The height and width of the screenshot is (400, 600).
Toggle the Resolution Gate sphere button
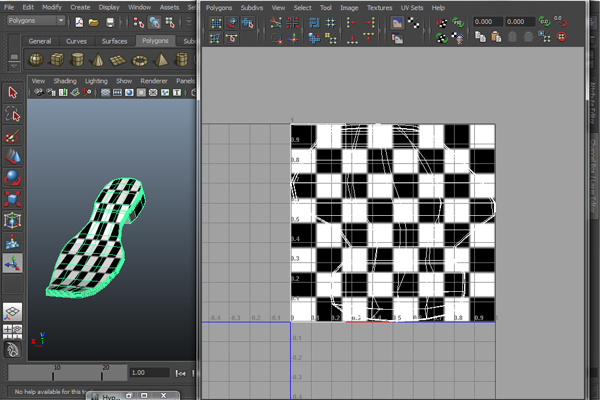[x=129, y=92]
